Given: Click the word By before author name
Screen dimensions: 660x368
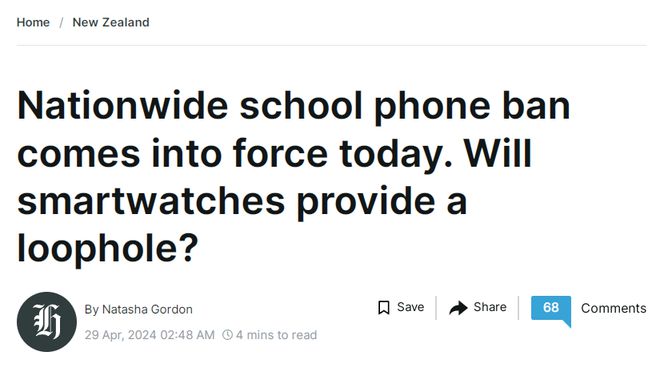Looking at the screenshot, I should click(91, 309).
